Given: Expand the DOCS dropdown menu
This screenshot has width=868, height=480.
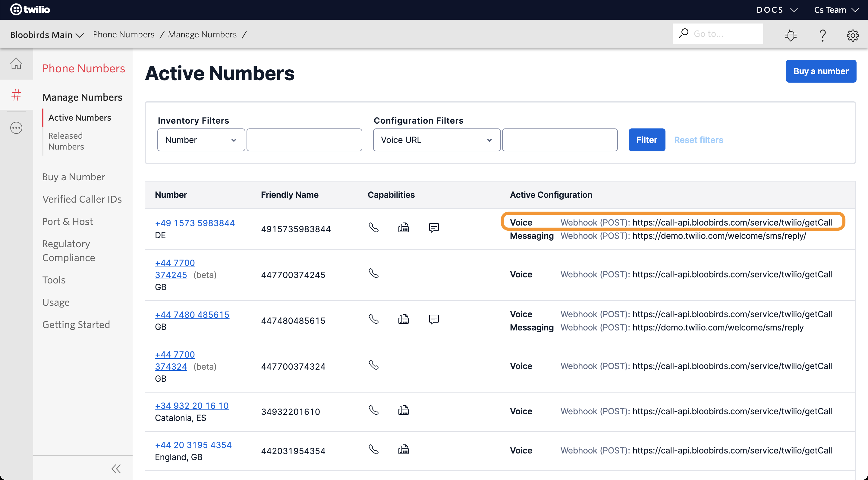Looking at the screenshot, I should [x=777, y=10].
